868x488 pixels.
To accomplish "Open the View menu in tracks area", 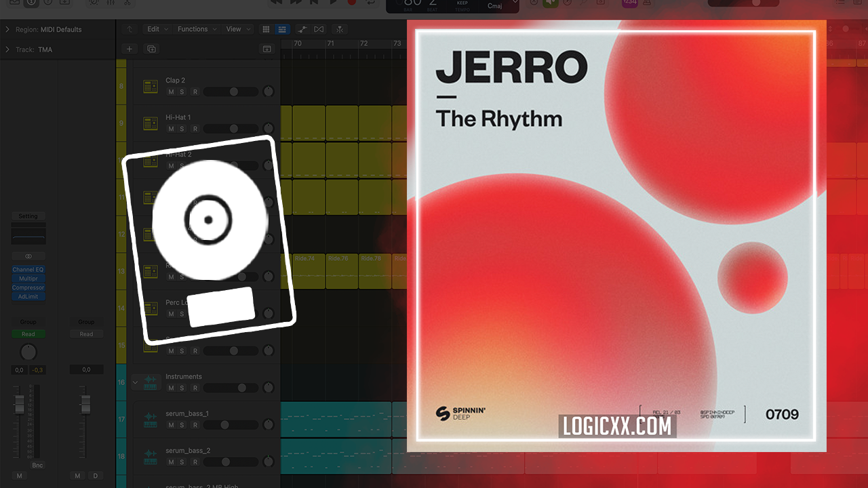I will click(238, 29).
